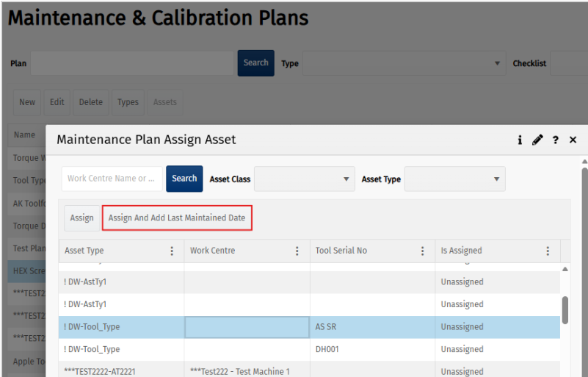Open the help question mark icon
The width and height of the screenshot is (588, 377).
coord(556,140)
